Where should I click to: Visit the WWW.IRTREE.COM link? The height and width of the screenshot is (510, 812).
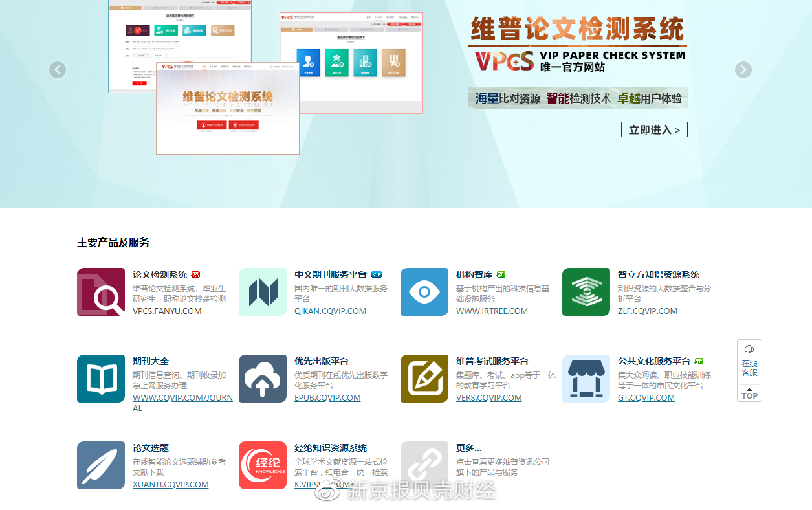(492, 311)
